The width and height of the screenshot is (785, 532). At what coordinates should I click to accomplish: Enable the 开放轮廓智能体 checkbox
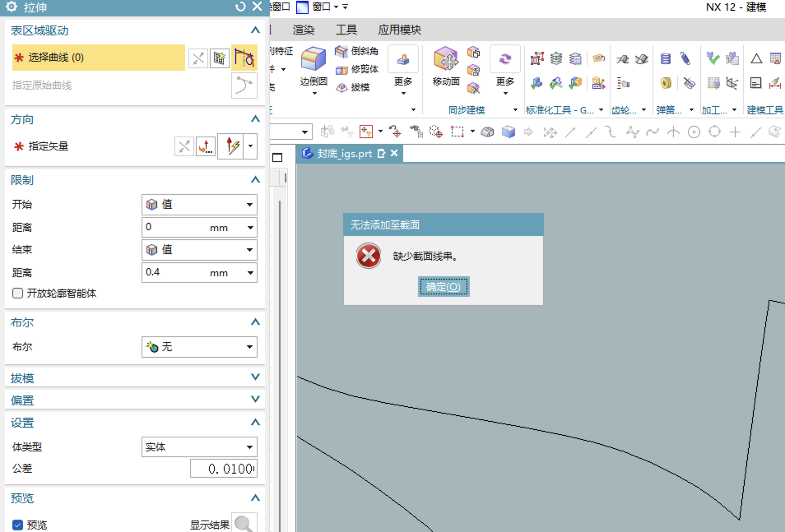coord(17,293)
